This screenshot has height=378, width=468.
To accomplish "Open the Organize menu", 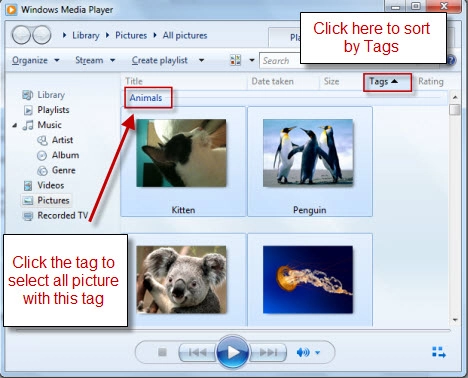I will pos(35,60).
